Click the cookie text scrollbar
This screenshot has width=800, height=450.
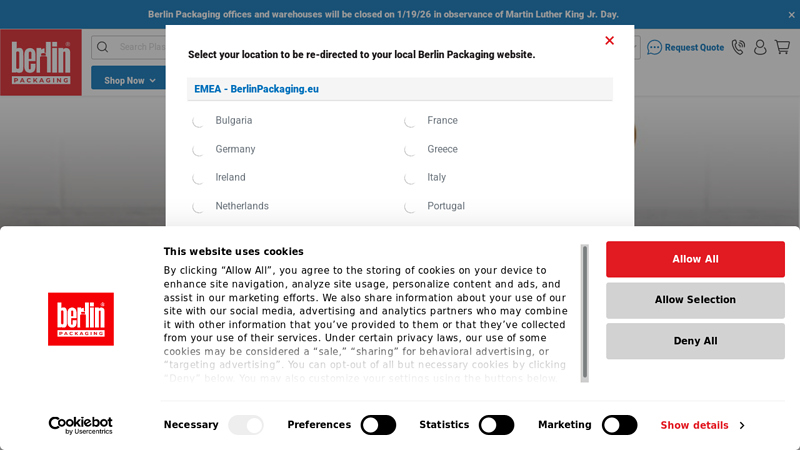(585, 311)
